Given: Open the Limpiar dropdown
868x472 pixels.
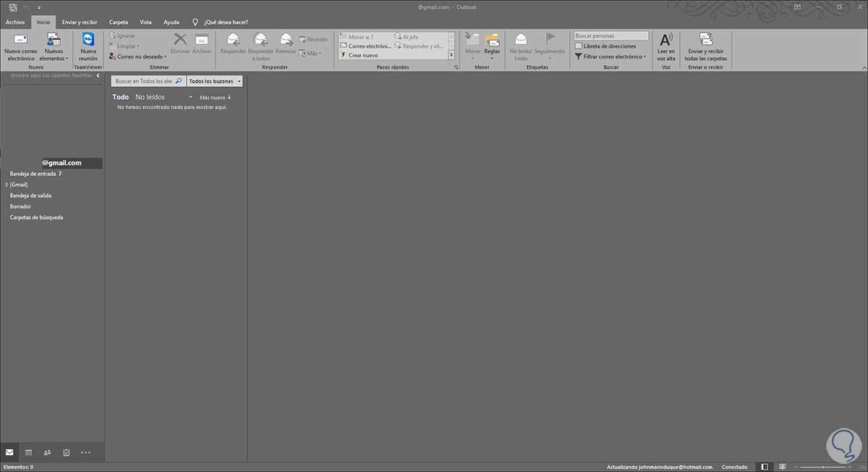Looking at the screenshot, I should pos(123,46).
